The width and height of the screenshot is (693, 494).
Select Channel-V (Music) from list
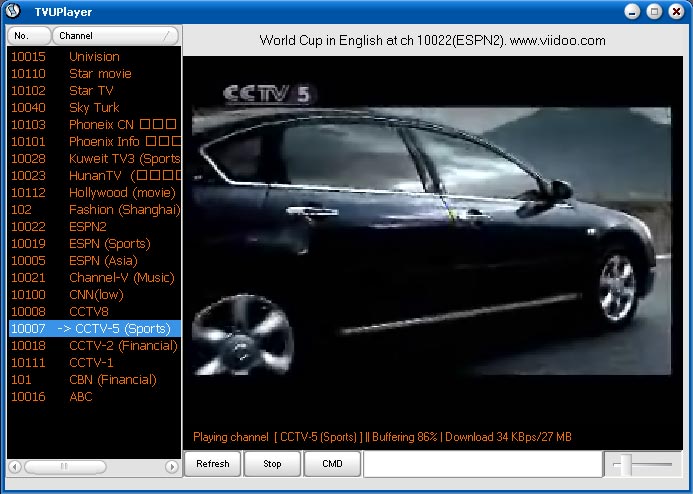[121, 278]
